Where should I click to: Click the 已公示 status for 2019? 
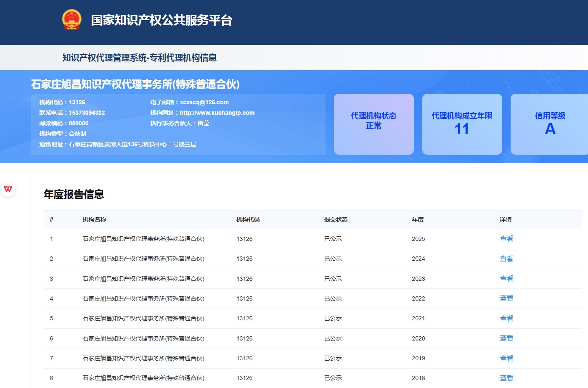click(x=333, y=359)
